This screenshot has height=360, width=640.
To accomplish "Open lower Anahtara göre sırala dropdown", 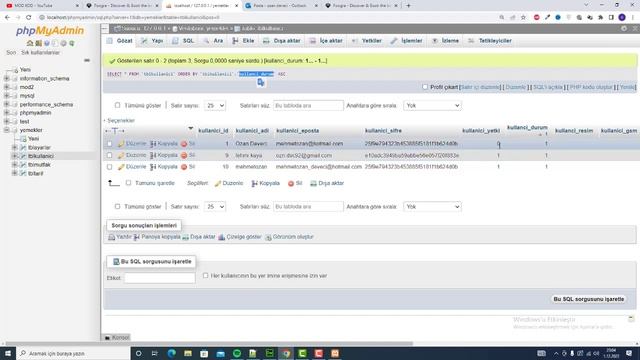I will pos(432,207).
